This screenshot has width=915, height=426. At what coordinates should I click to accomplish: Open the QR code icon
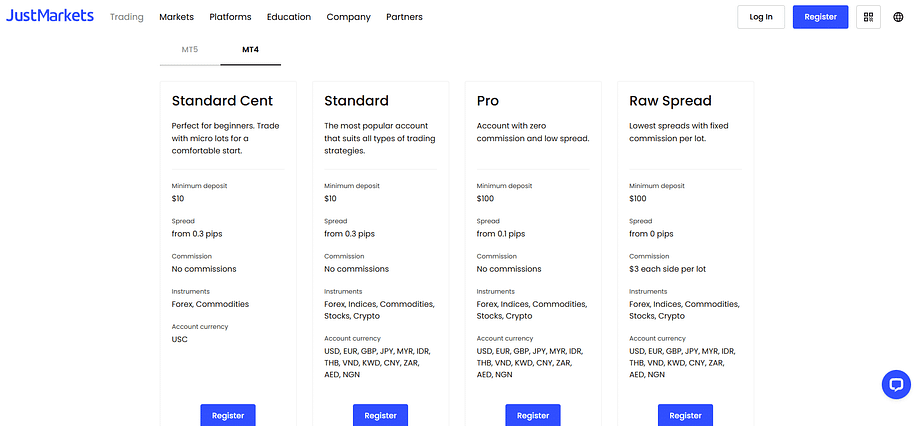tap(868, 17)
